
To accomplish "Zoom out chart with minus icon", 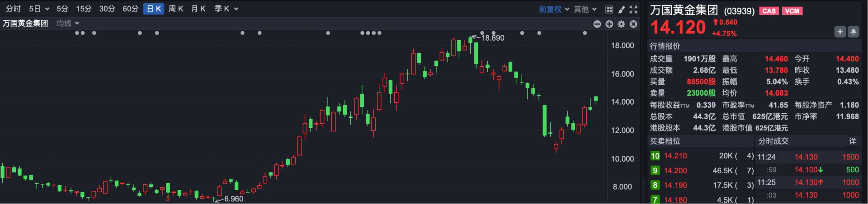I will coord(597,24).
